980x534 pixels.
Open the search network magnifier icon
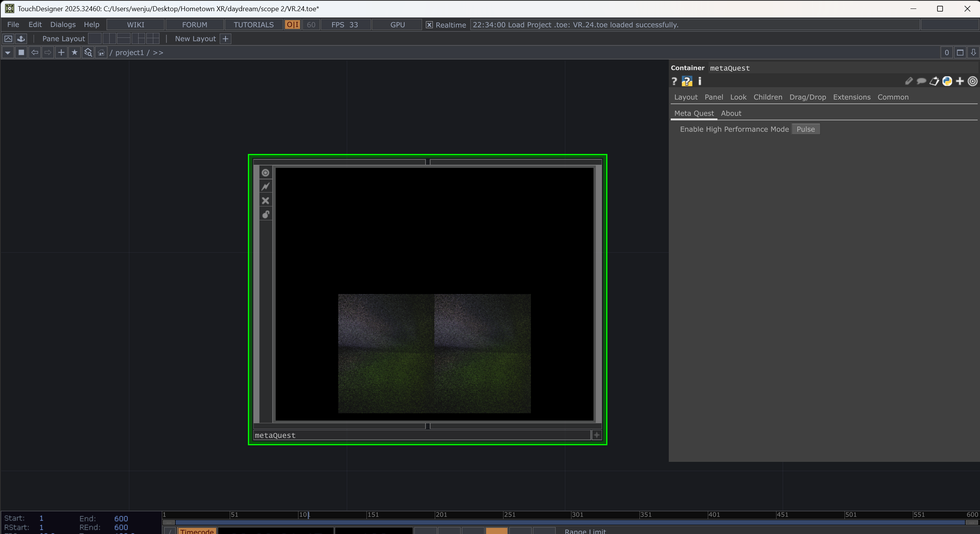click(88, 52)
